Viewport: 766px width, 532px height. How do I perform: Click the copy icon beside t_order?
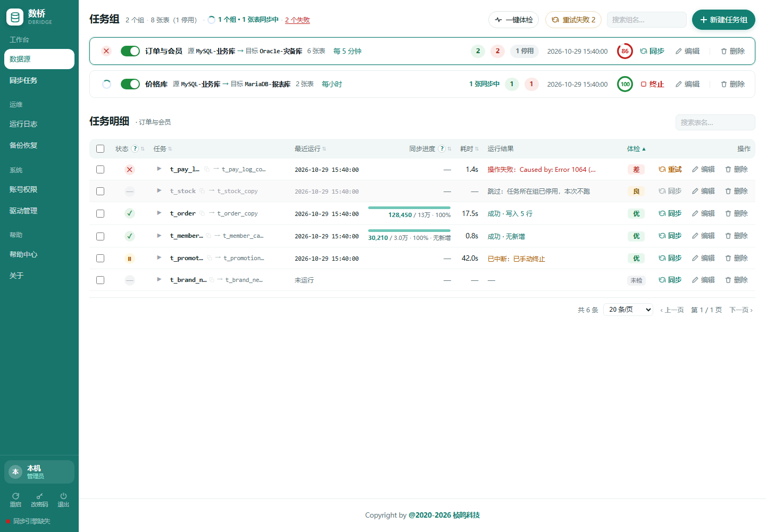[202, 213]
